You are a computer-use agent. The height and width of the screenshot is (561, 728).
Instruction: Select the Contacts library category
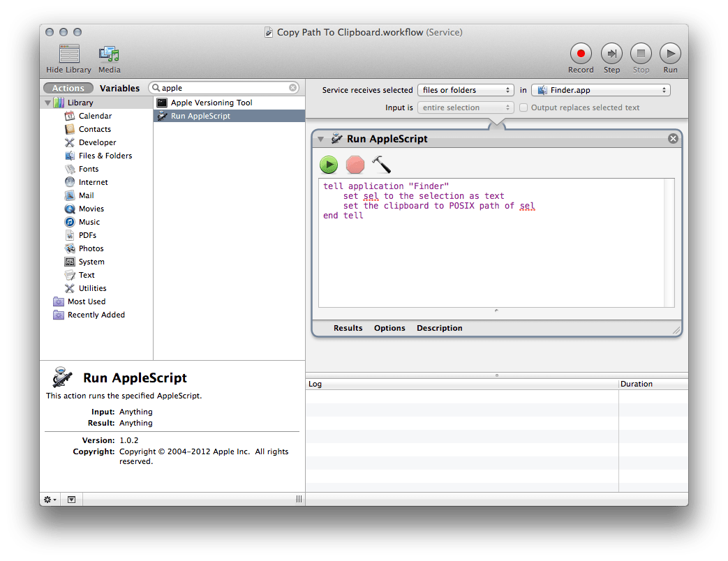[x=94, y=130]
